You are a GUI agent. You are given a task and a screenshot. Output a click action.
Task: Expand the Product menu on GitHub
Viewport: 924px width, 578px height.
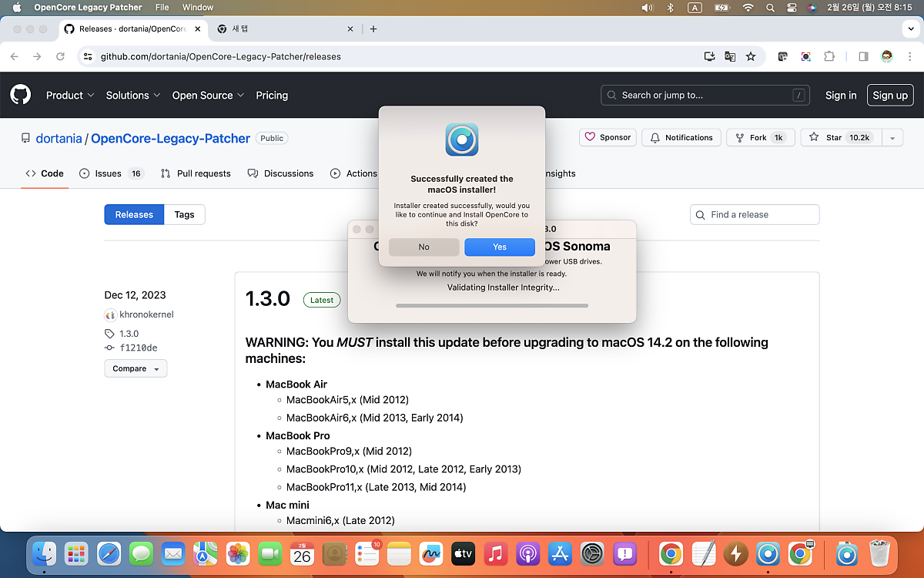[70, 96]
